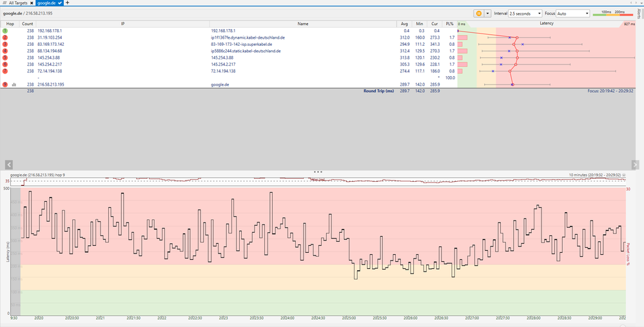Click the Min column header
644x327 pixels.
tap(419, 24)
